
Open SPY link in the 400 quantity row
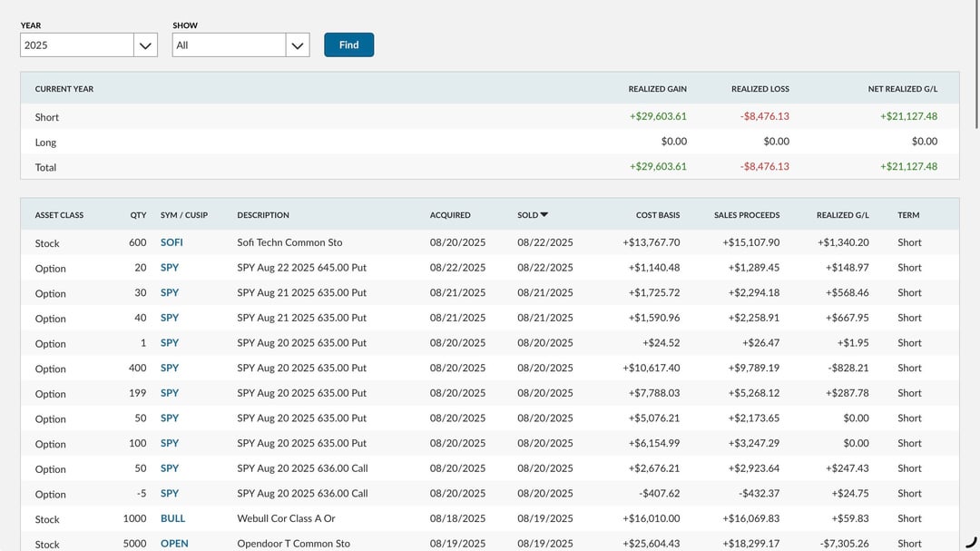pyautogui.click(x=170, y=369)
